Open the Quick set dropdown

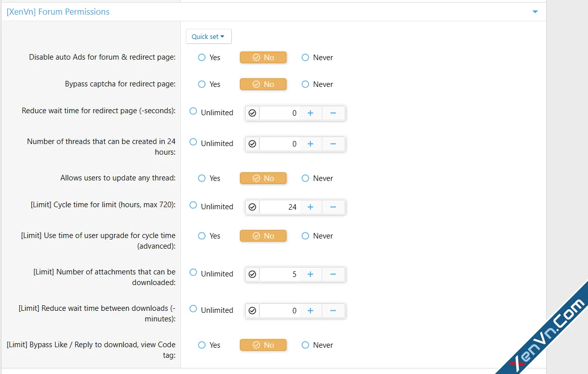pyautogui.click(x=208, y=36)
